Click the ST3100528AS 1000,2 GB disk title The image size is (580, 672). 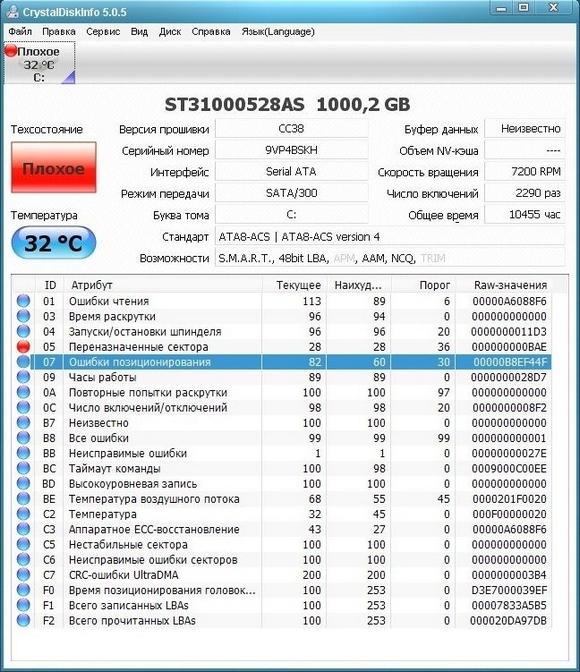(x=287, y=105)
